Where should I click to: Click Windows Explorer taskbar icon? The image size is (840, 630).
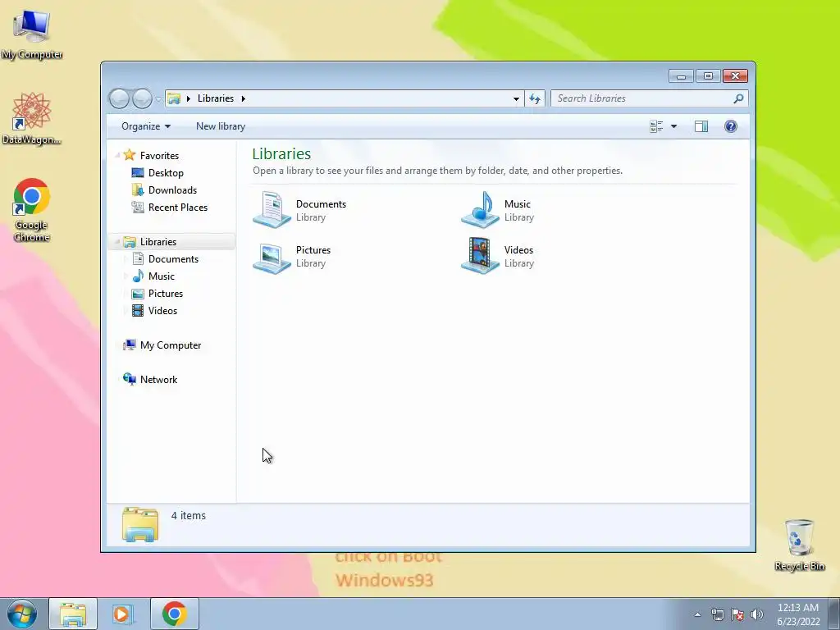73,614
